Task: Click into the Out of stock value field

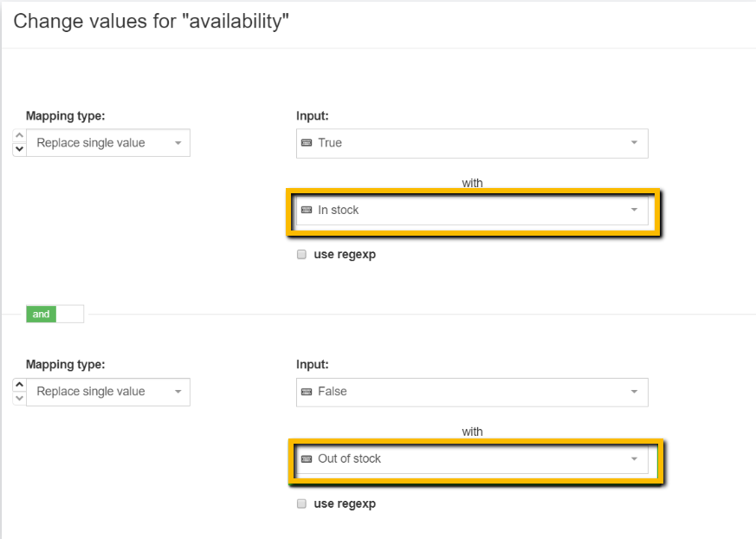Action: pos(468,459)
